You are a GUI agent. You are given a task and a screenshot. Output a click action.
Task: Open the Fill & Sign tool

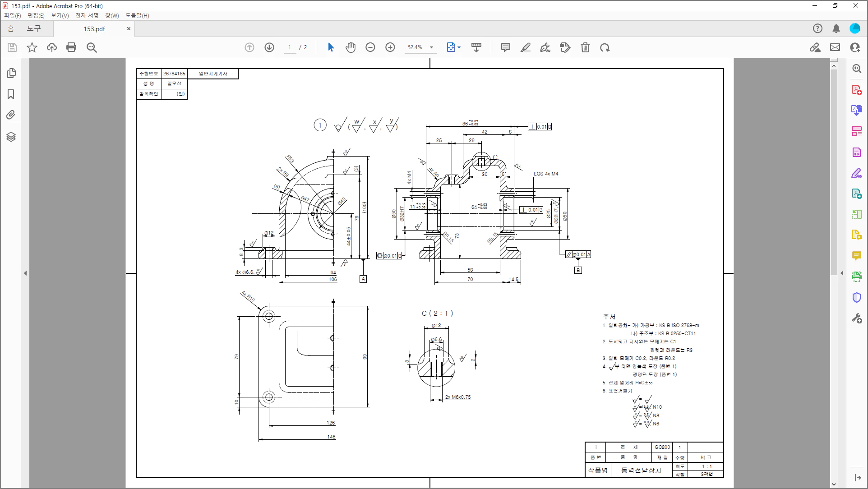click(545, 47)
